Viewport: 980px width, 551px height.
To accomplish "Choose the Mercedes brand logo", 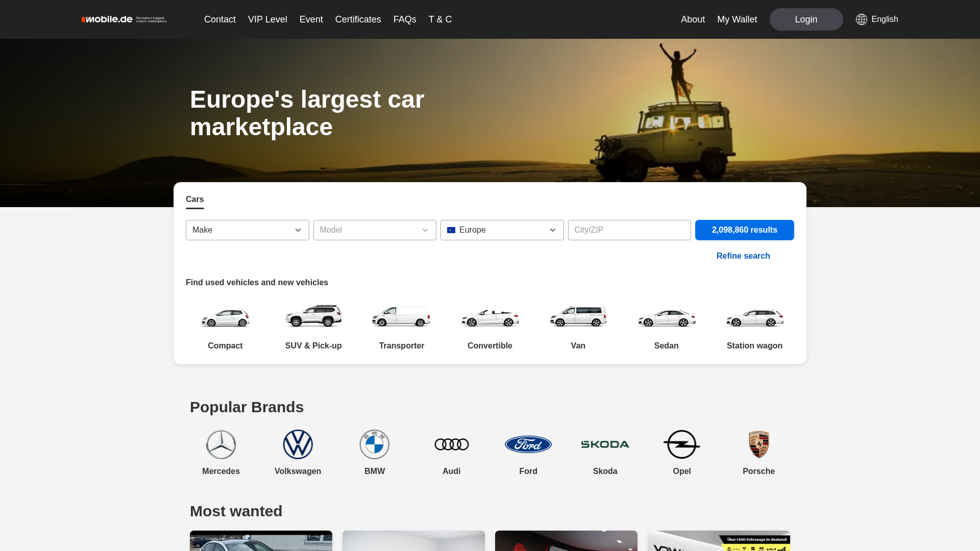I will (x=221, y=444).
